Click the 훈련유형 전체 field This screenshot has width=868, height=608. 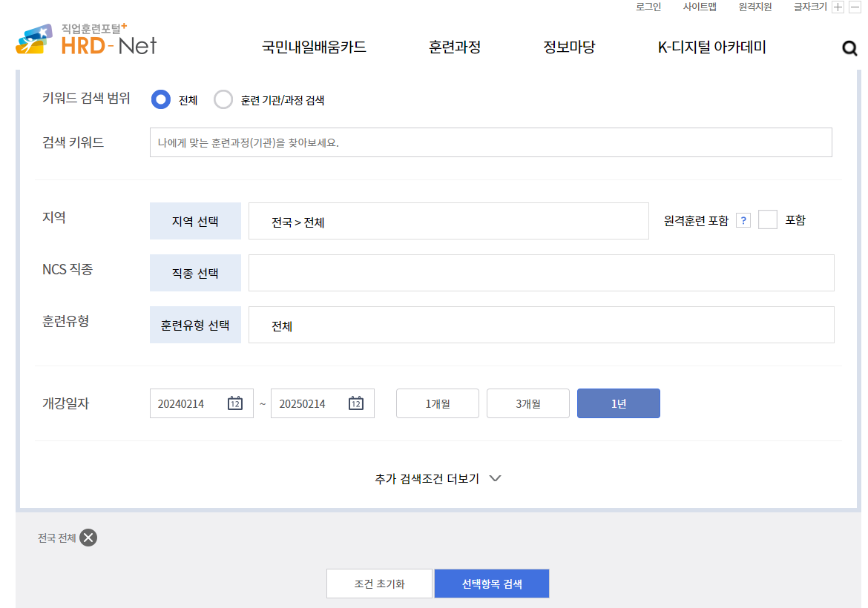541,325
